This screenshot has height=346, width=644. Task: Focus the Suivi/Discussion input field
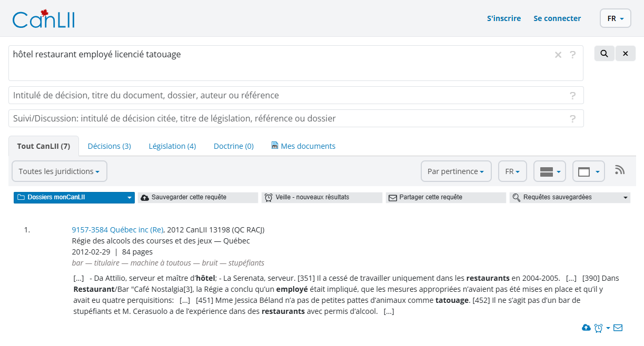[x=296, y=118]
